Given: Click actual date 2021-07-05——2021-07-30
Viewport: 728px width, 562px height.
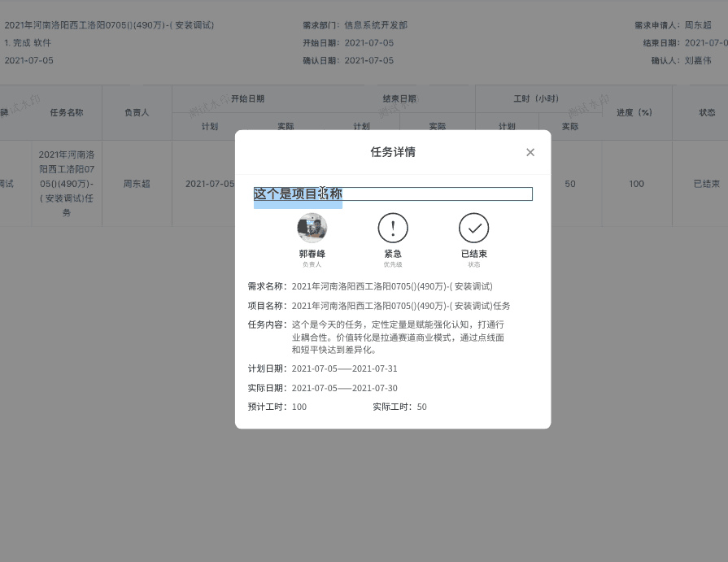Looking at the screenshot, I should tap(345, 388).
